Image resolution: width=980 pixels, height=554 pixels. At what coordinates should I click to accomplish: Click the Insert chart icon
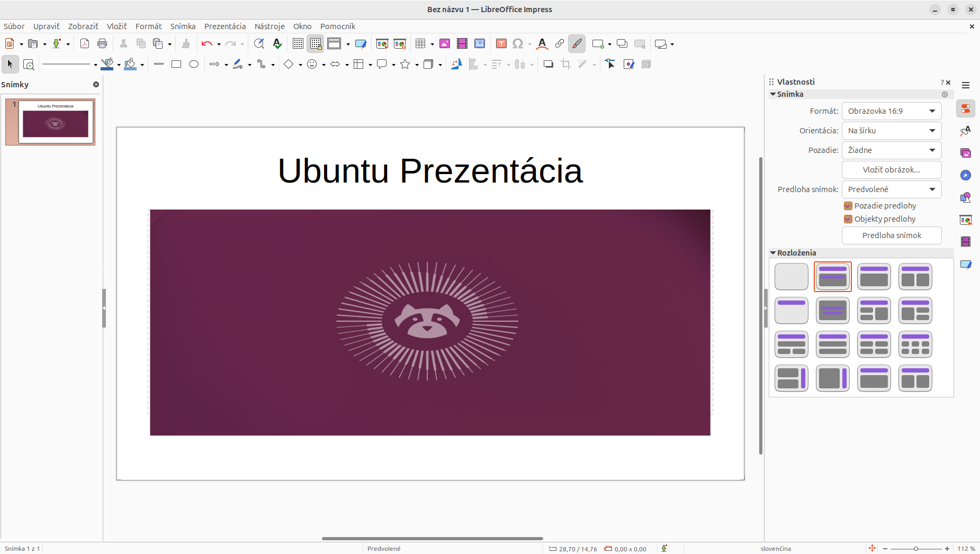coord(480,44)
